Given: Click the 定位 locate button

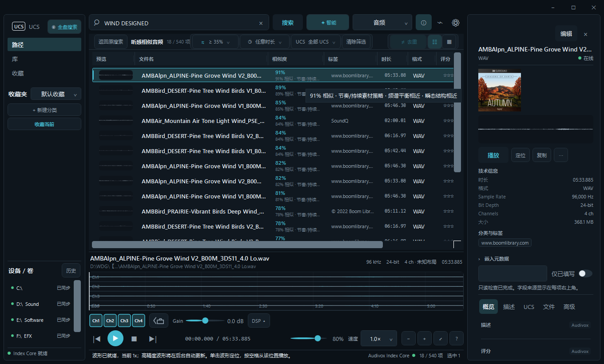Looking at the screenshot, I should click(521, 155).
